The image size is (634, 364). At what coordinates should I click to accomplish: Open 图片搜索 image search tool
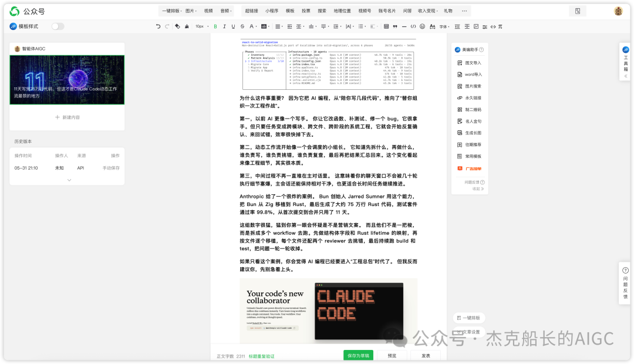click(x=470, y=86)
